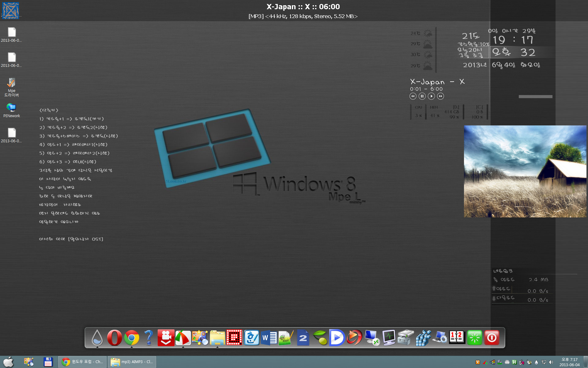Image resolution: width=588 pixels, height=368 pixels.
Task: Open the Apple-logo start button
Action: pyautogui.click(x=8, y=362)
